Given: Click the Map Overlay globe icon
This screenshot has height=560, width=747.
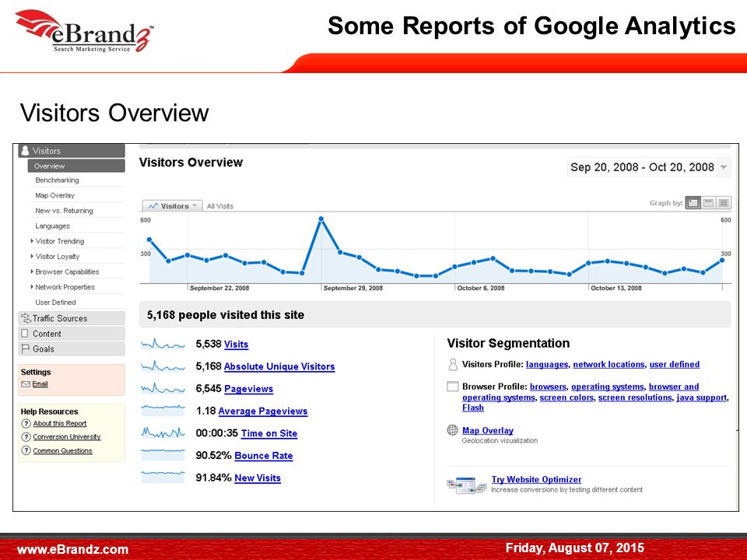Looking at the screenshot, I should tap(453, 430).
